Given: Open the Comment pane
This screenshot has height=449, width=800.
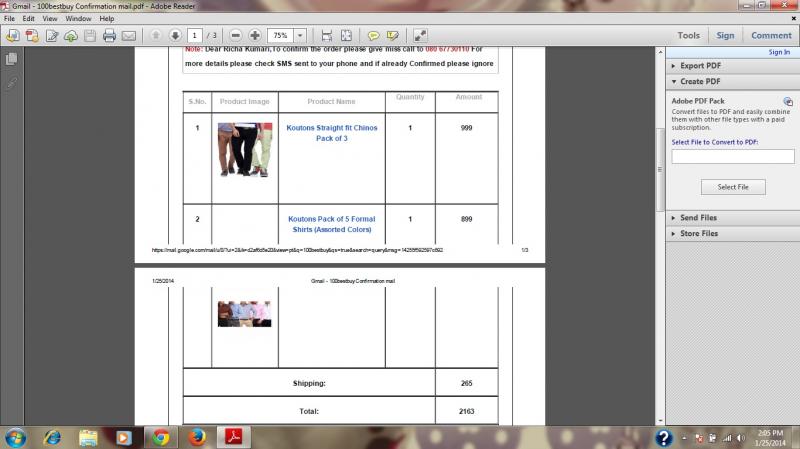Looking at the screenshot, I should click(771, 35).
